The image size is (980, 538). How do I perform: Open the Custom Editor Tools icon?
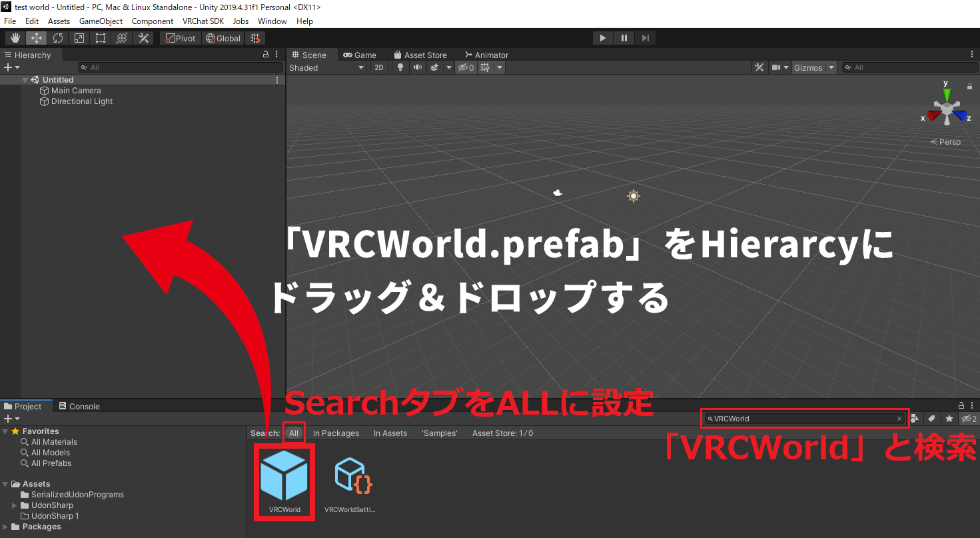pos(143,38)
